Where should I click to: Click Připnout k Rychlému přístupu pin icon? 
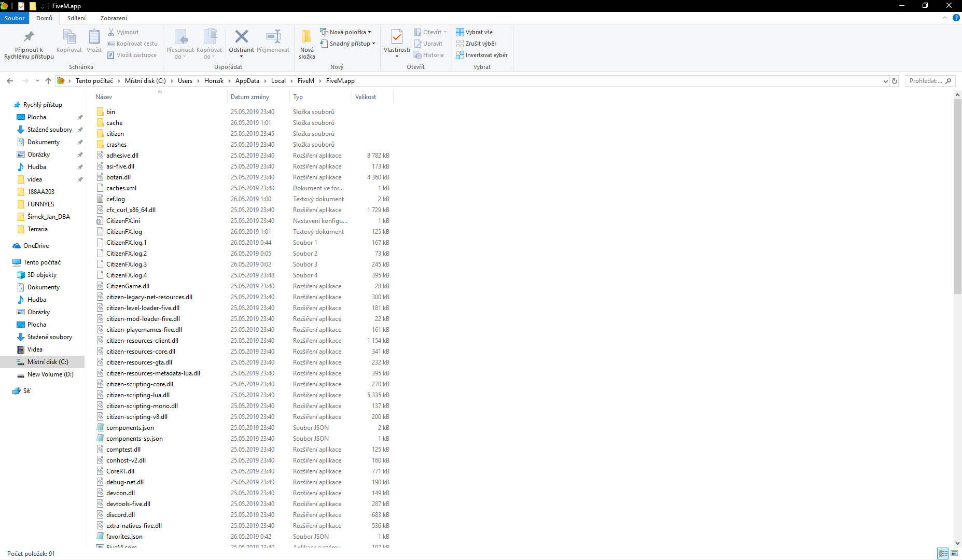[x=29, y=37]
